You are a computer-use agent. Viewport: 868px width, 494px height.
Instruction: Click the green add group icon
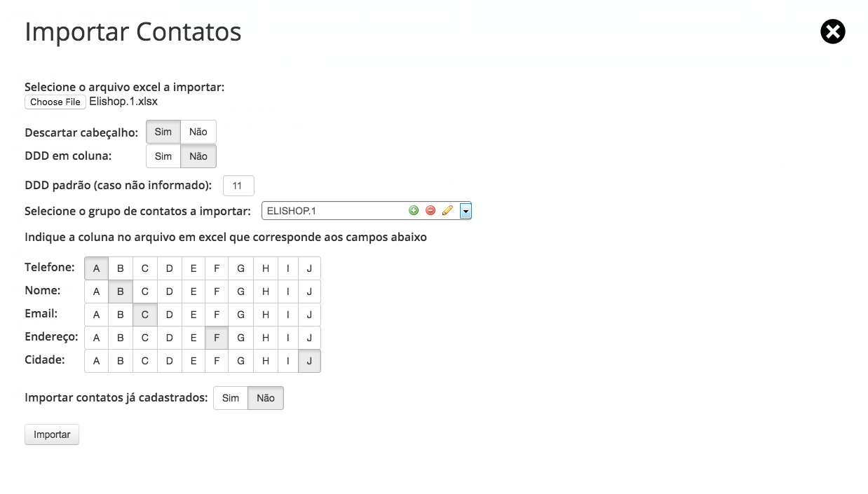click(414, 210)
